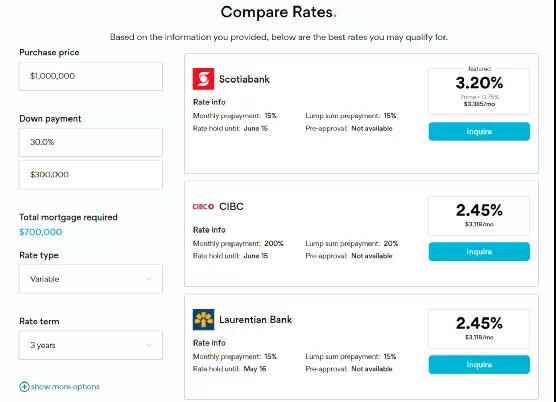Open the Rate term dropdown
Viewport: 556px width, 402px height.
(x=91, y=345)
